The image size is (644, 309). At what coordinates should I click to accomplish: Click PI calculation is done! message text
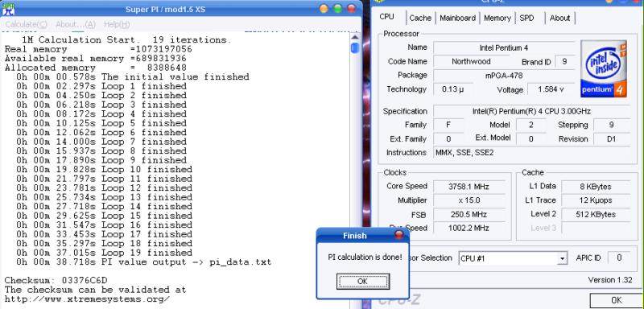point(365,257)
